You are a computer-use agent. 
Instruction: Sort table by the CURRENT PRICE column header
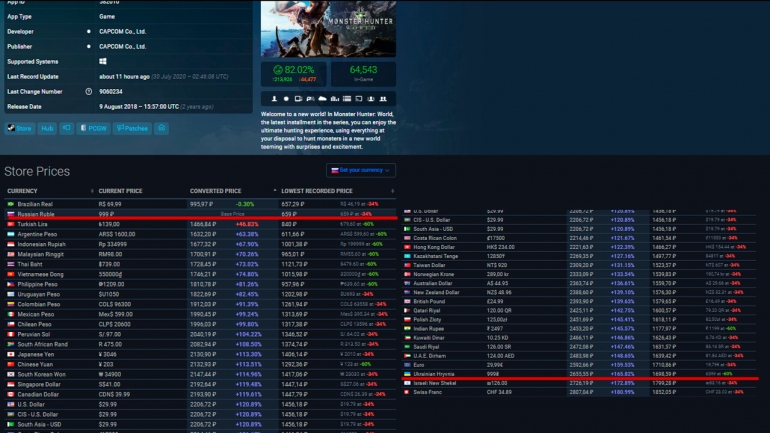[120, 191]
